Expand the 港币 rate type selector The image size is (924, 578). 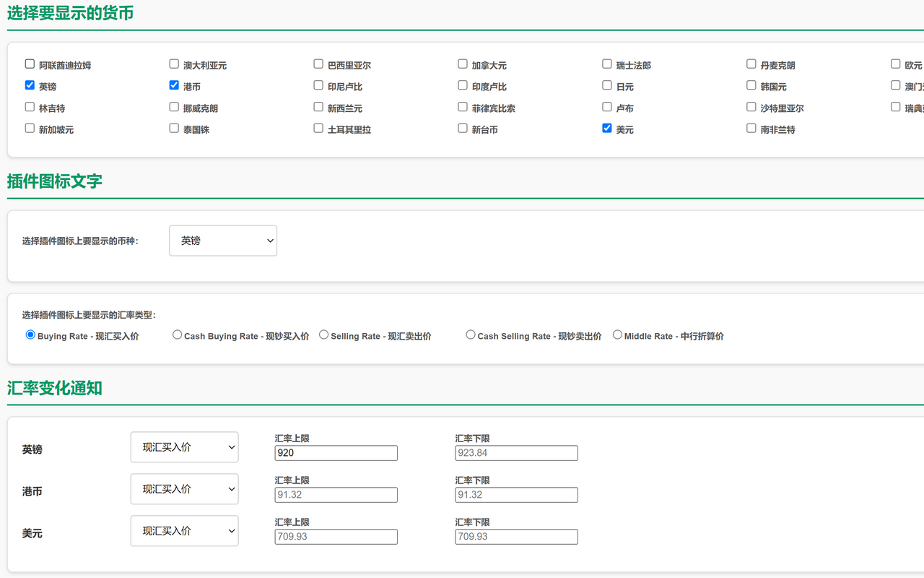pyautogui.click(x=184, y=488)
